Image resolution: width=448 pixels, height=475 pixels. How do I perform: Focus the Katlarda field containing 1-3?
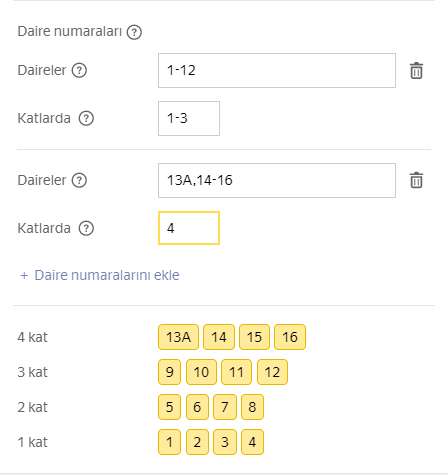pyautogui.click(x=189, y=118)
